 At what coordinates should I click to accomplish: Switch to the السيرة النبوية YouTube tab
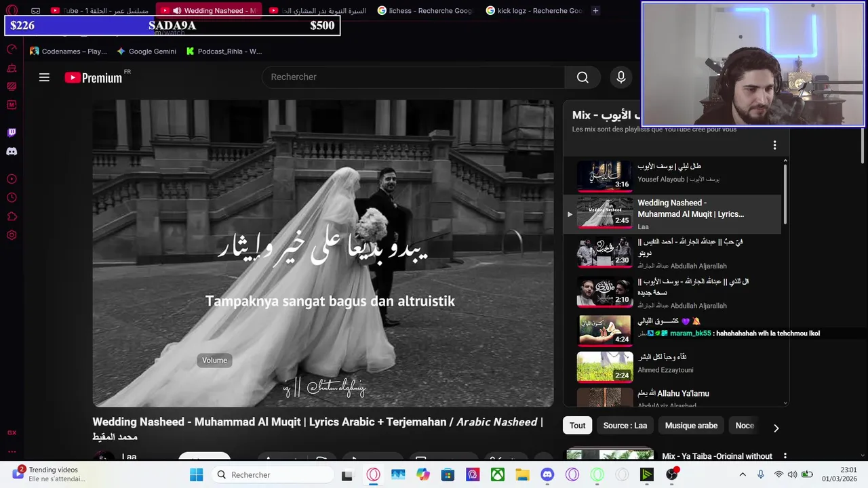coord(317,11)
